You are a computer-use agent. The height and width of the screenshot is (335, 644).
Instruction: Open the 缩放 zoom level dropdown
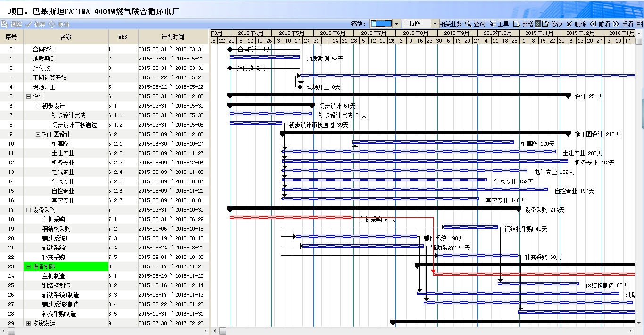point(396,24)
